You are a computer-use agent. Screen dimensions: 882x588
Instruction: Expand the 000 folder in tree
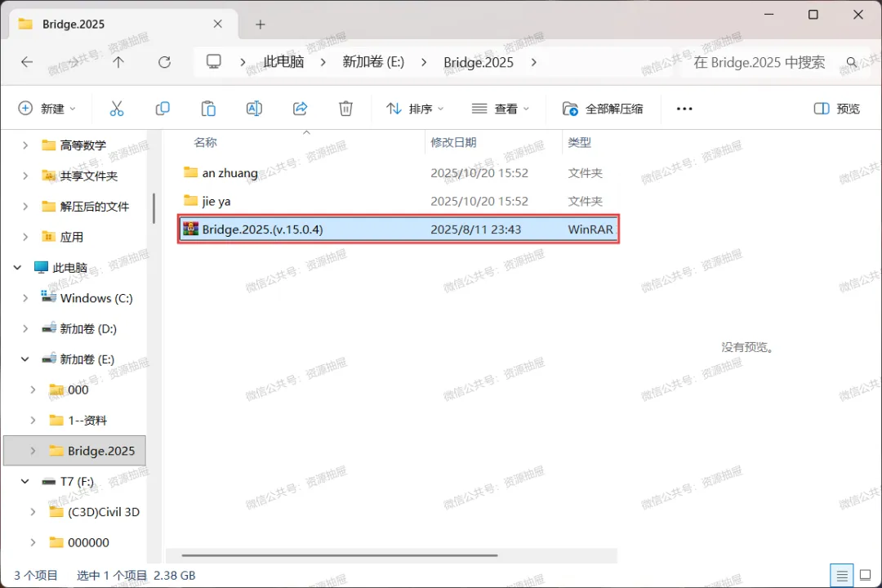(33, 390)
